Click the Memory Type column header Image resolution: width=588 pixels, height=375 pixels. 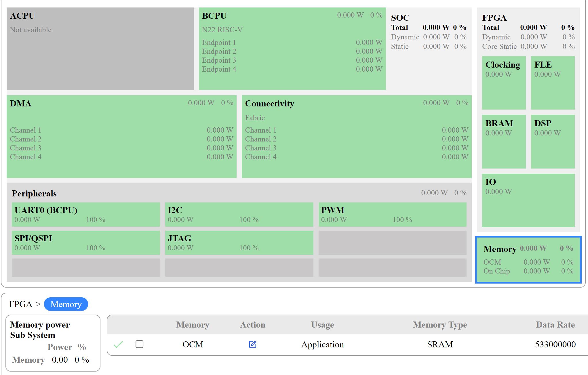pyautogui.click(x=440, y=325)
